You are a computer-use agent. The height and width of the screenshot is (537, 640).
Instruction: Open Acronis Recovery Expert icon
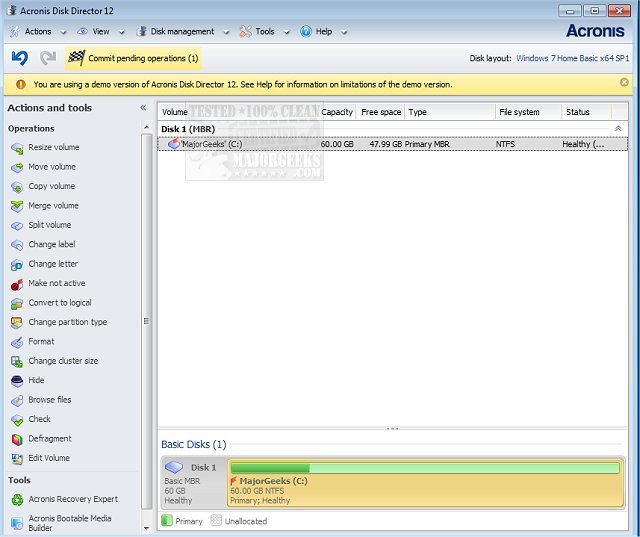[17, 499]
